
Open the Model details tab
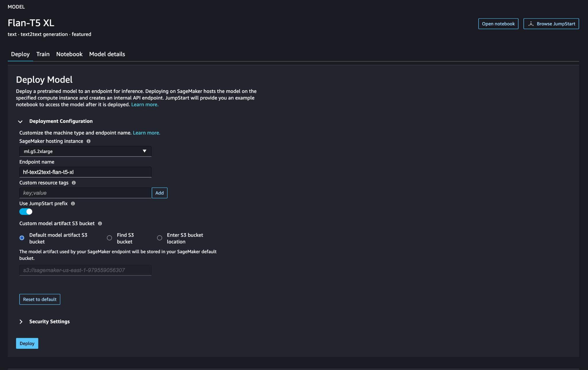tap(107, 54)
